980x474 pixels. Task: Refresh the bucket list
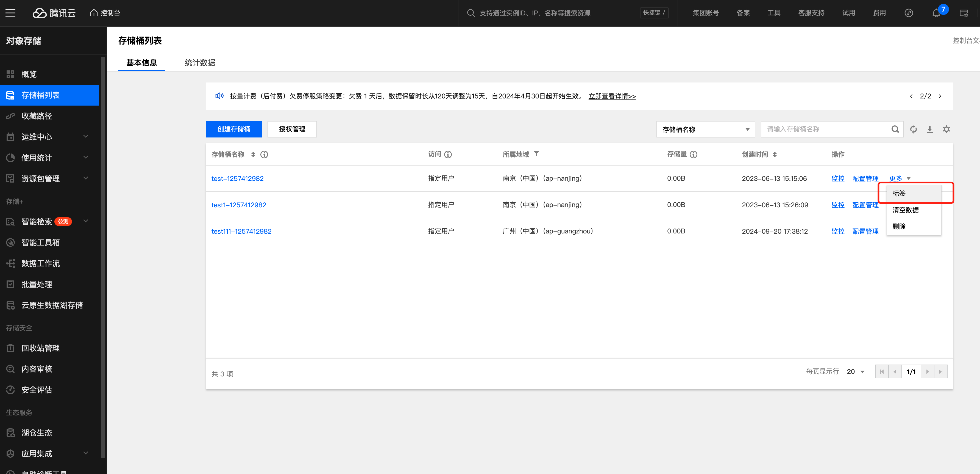click(914, 129)
